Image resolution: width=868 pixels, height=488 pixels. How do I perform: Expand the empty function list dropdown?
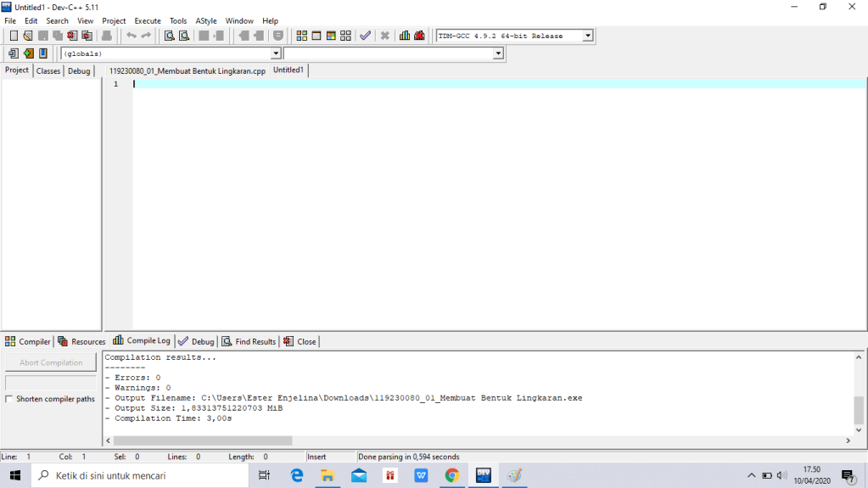tap(498, 53)
